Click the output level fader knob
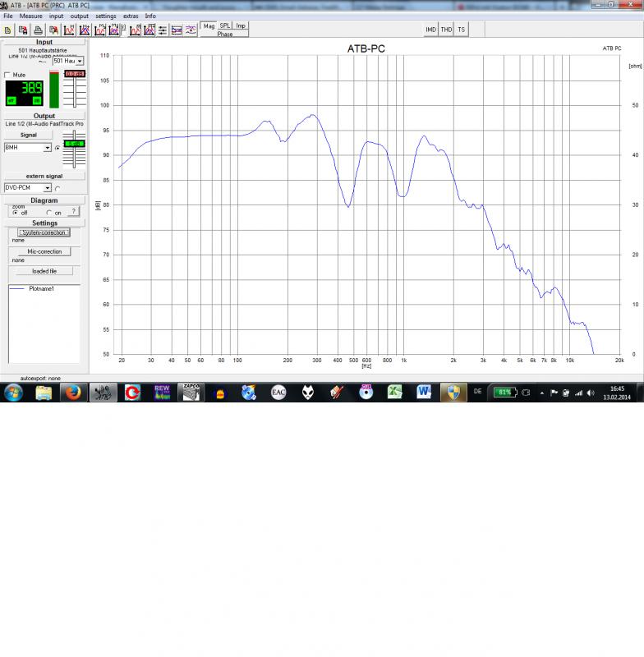Viewport: 644px width, 657px height. point(74,144)
